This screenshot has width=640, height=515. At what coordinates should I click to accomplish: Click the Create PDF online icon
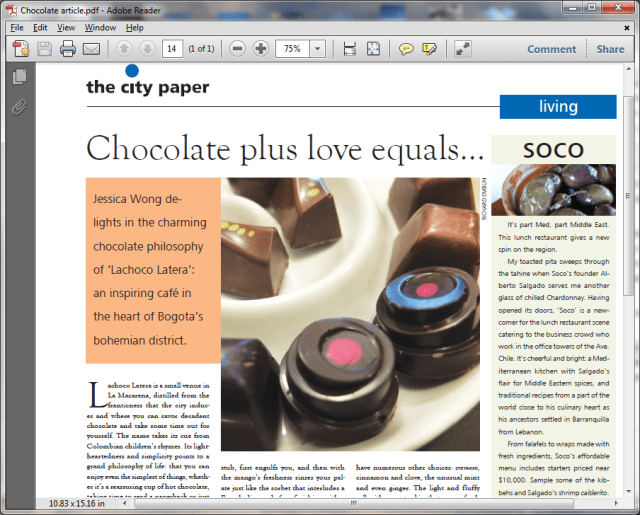[21, 49]
